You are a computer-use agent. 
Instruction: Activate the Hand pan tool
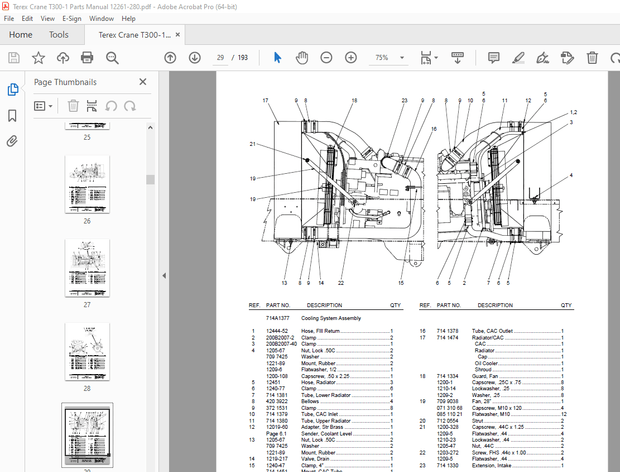point(302,58)
